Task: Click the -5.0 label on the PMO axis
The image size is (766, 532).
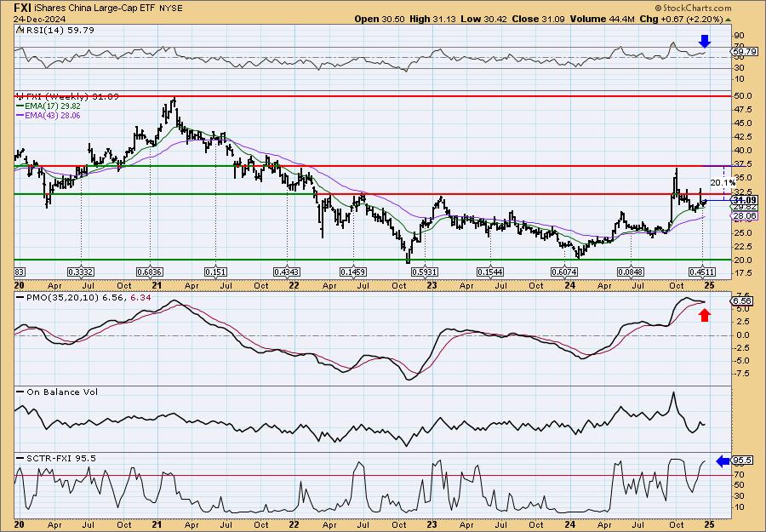Action: tap(742, 361)
